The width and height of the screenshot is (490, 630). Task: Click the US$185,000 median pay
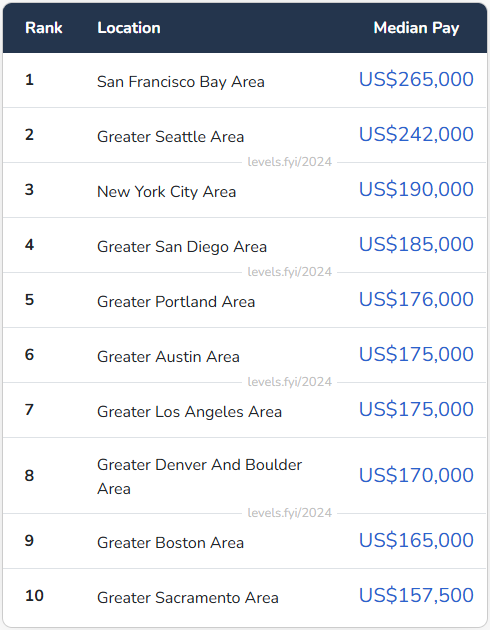click(x=416, y=245)
